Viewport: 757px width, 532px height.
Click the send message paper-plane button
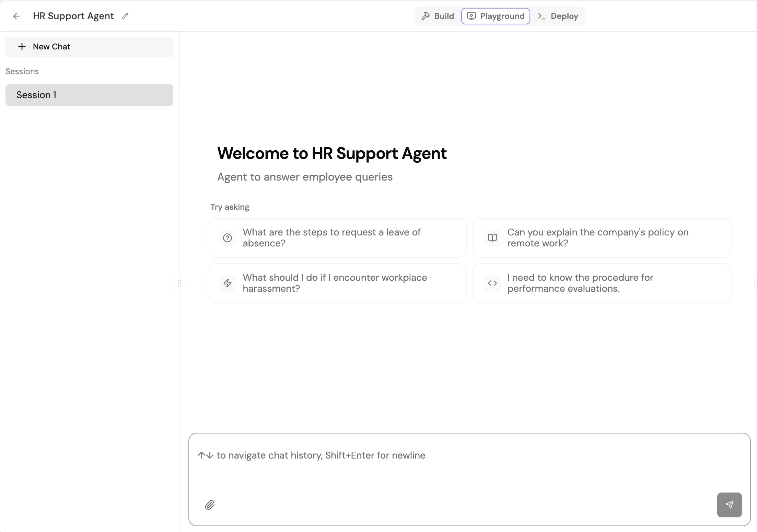(729, 505)
